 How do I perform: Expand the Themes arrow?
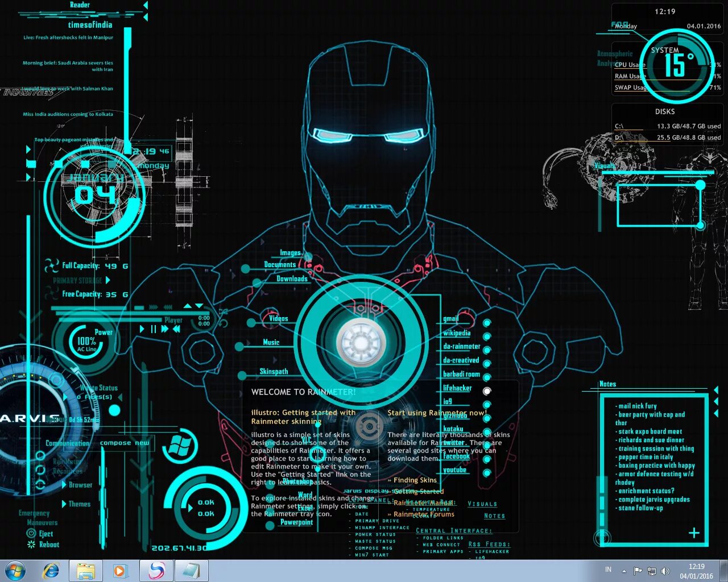click(x=64, y=504)
